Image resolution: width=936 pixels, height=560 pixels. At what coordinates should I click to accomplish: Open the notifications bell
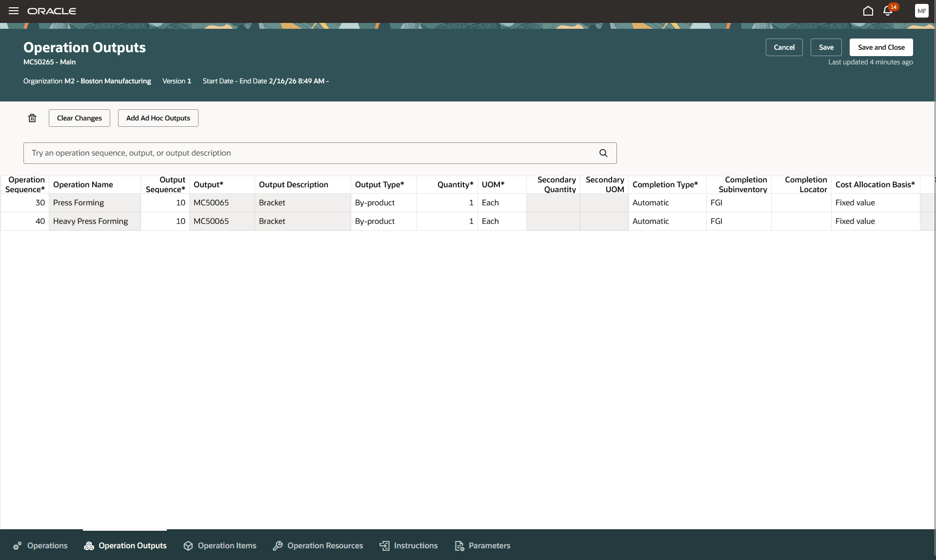pyautogui.click(x=887, y=11)
